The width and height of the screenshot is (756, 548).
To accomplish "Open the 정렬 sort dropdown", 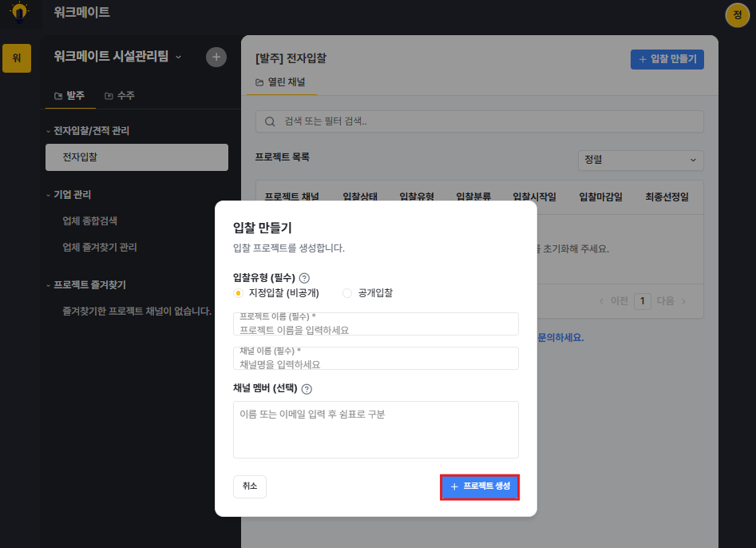I will pyautogui.click(x=640, y=160).
